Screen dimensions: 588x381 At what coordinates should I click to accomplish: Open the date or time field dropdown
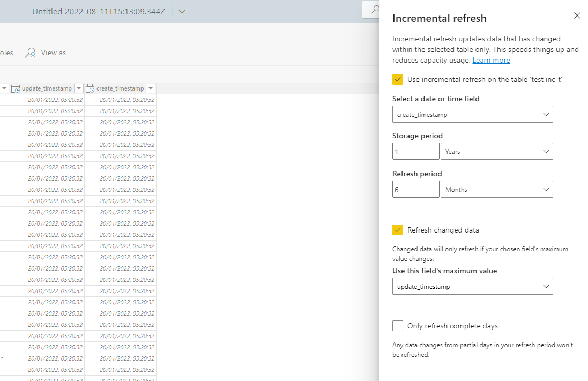[472, 114]
